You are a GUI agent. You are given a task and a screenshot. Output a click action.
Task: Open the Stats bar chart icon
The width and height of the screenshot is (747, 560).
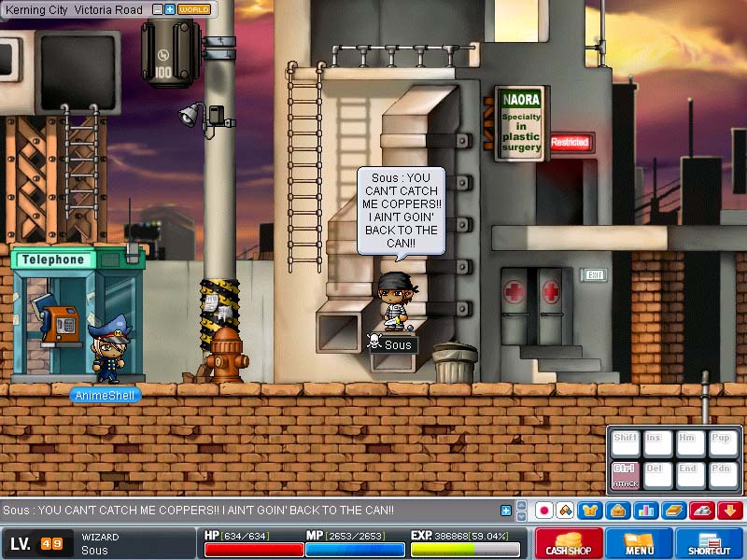tap(646, 511)
